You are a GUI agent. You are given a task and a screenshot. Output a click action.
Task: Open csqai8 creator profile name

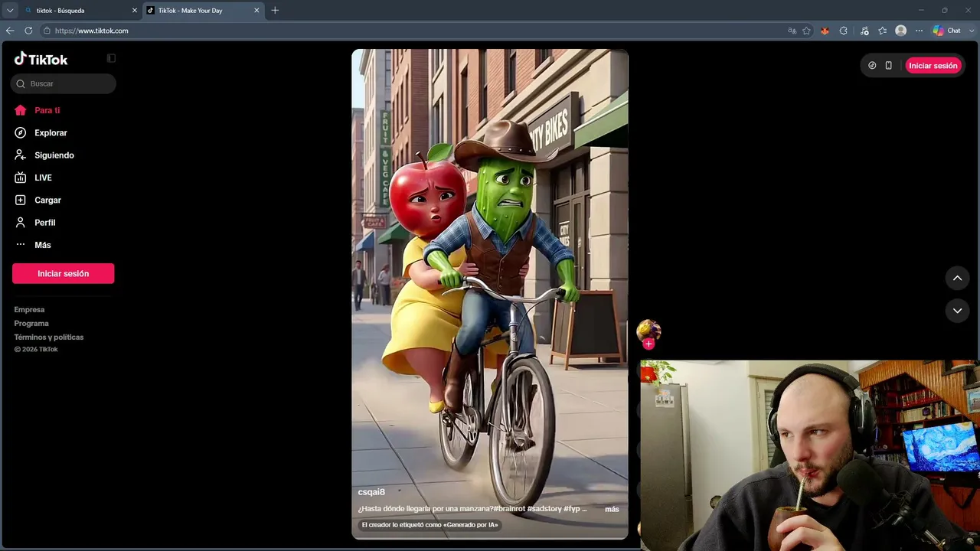pyautogui.click(x=371, y=492)
